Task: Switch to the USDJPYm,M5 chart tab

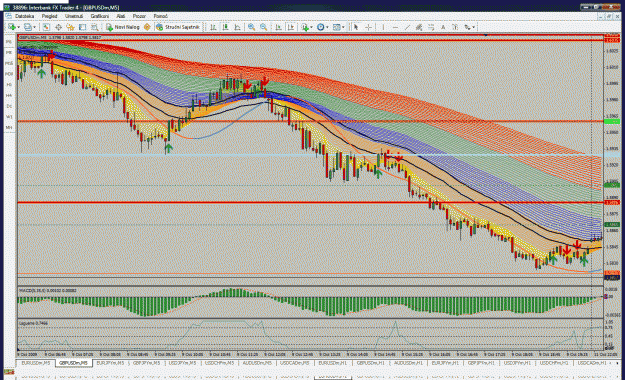Action: (182, 363)
